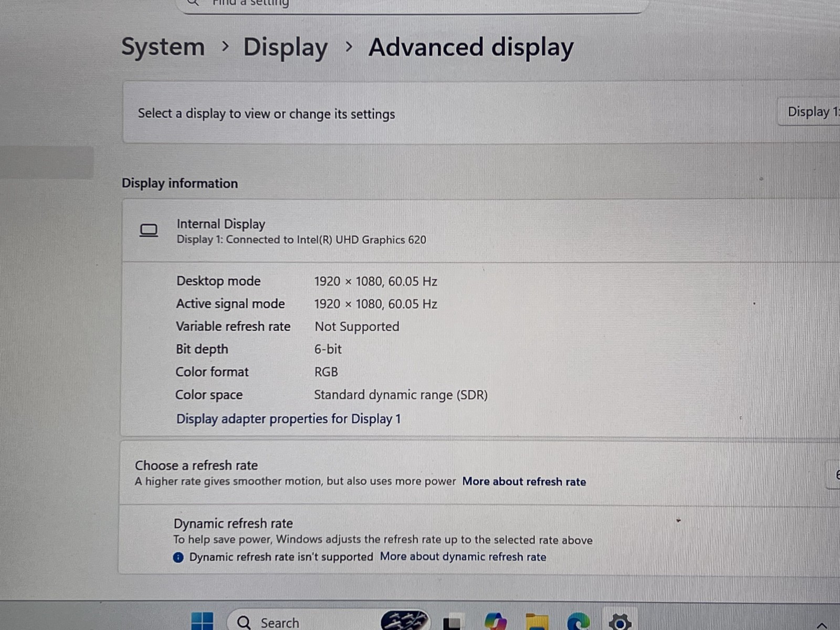Open More about refresh rate link
This screenshot has height=630, width=840.
tap(524, 481)
